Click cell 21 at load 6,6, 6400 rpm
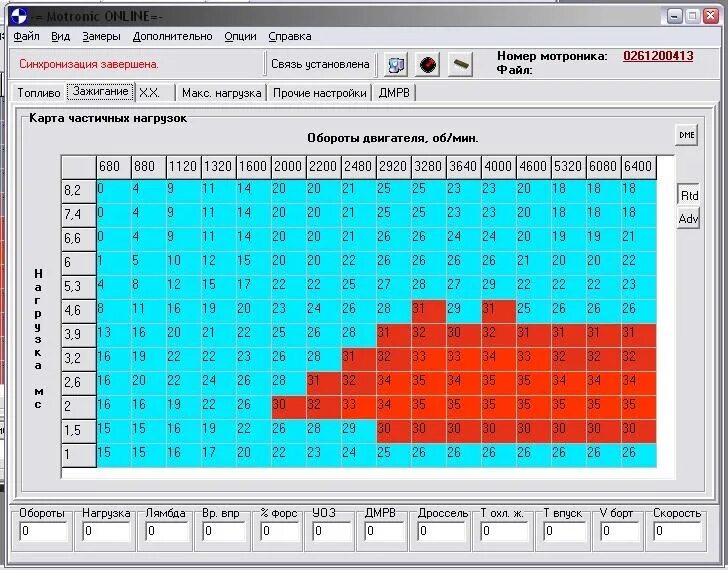Image resolution: width=728 pixels, height=570 pixels. (x=639, y=239)
